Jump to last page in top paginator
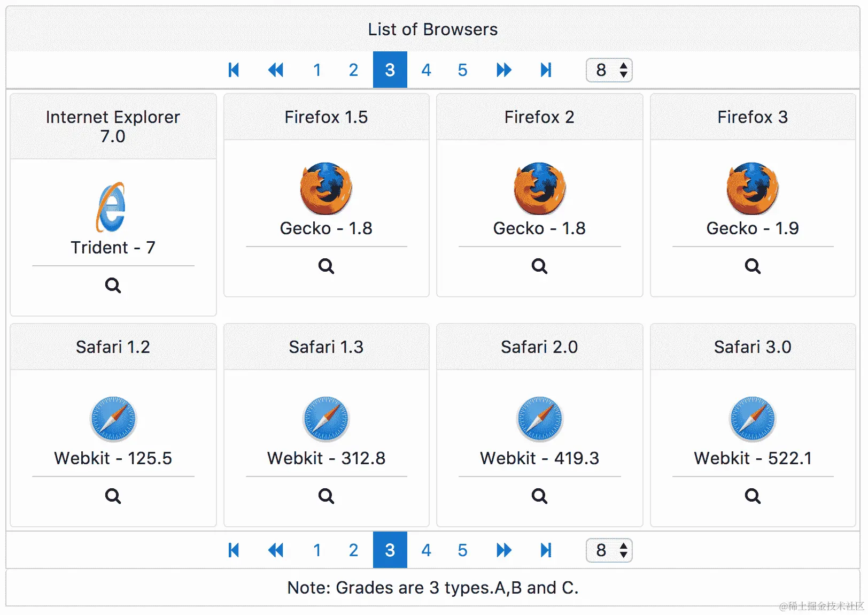Viewport: 868px width, 615px height. point(546,70)
